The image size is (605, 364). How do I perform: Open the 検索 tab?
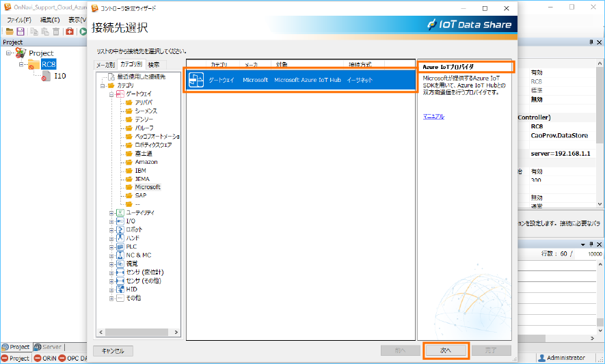pyautogui.click(x=154, y=64)
